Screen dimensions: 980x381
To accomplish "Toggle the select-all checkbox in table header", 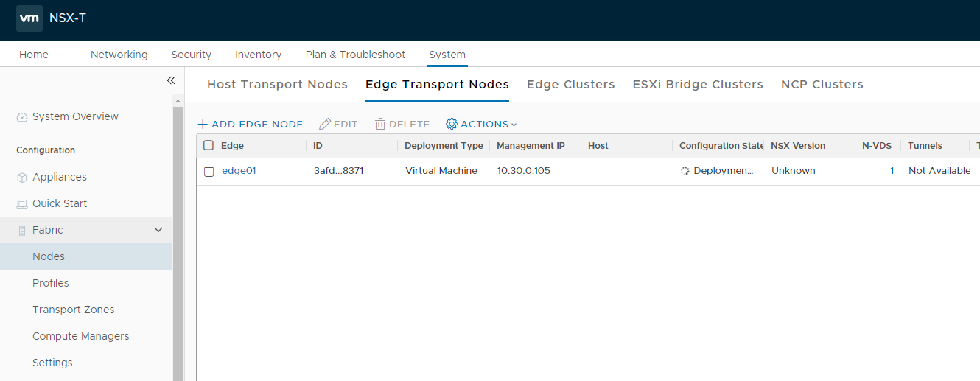I will [x=209, y=146].
